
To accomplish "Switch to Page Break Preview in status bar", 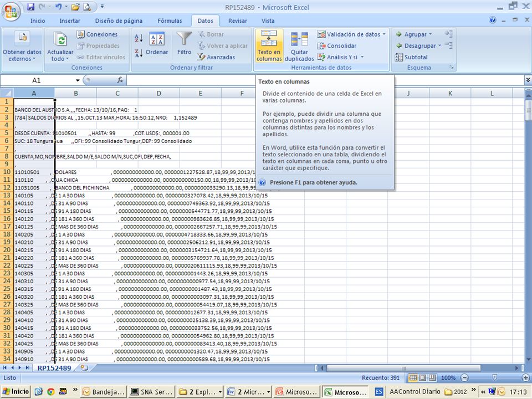I will (432, 377).
